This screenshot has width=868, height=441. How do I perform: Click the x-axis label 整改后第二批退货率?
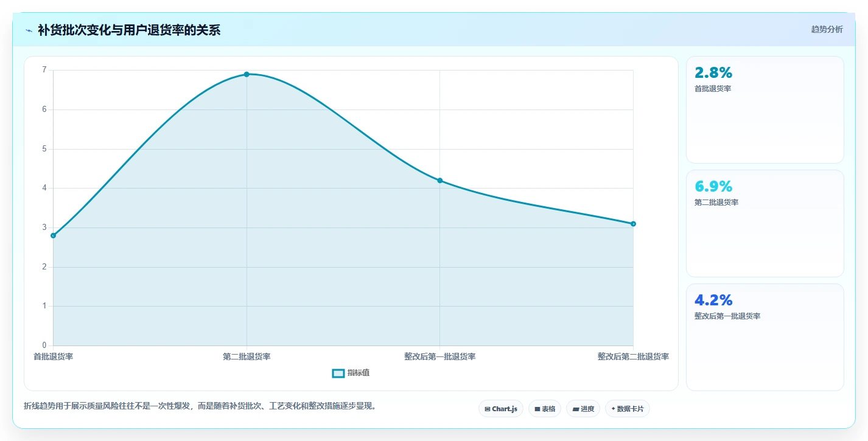tap(633, 356)
